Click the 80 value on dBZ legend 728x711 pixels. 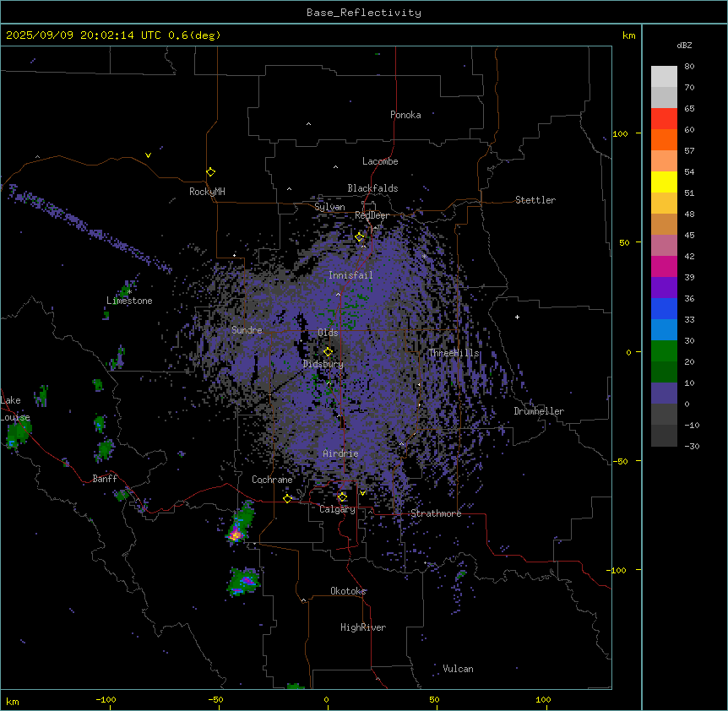689,67
